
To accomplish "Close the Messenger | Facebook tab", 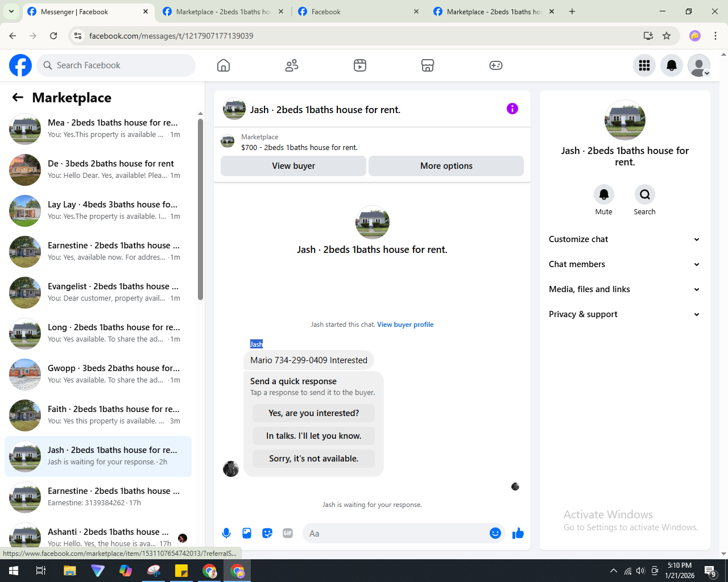I will [146, 11].
